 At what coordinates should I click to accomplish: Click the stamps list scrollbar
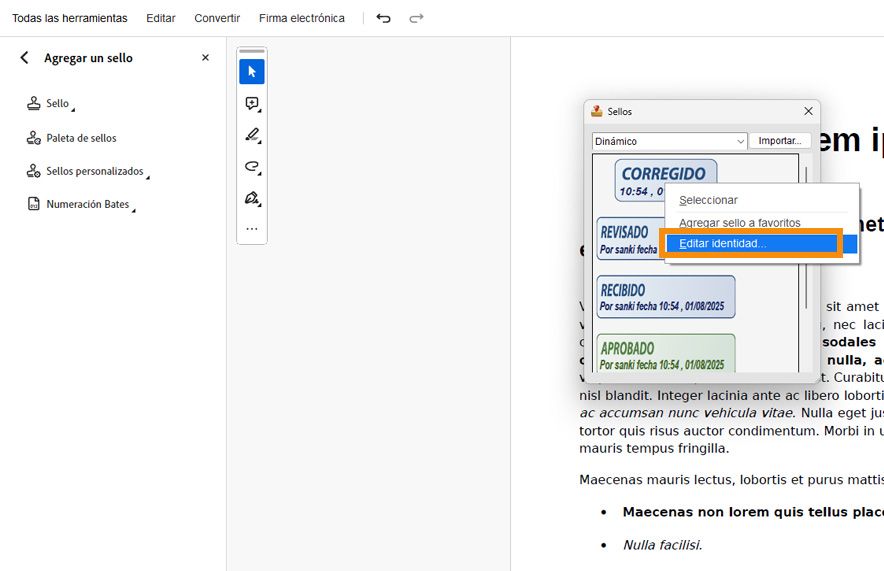806,237
